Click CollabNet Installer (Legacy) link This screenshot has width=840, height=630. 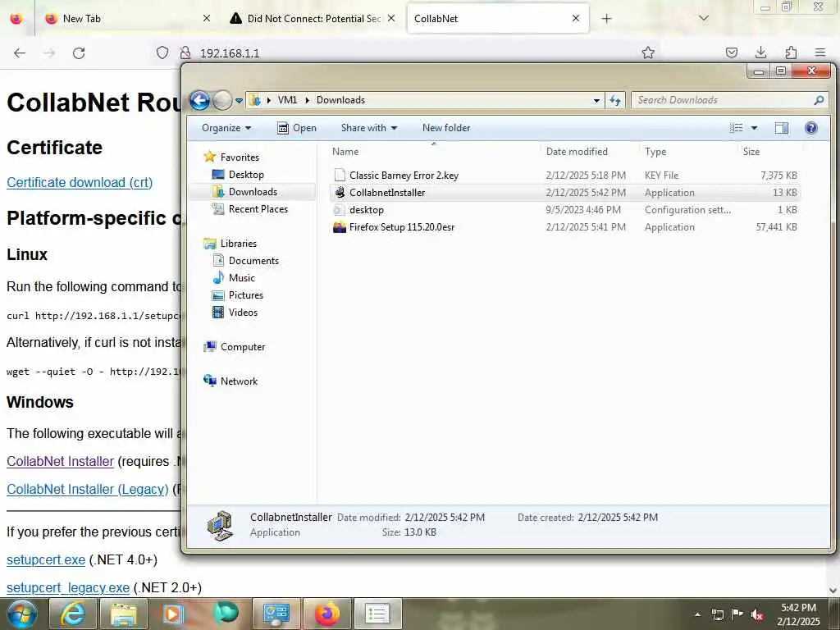88,489
